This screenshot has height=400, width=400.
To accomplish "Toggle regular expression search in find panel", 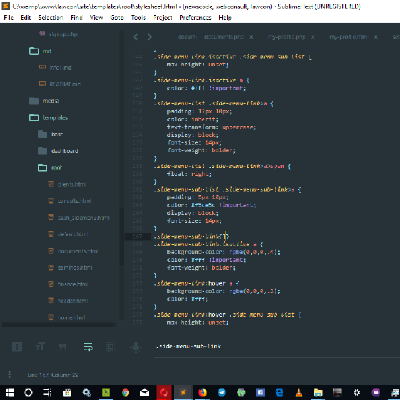I will pos(17,347).
